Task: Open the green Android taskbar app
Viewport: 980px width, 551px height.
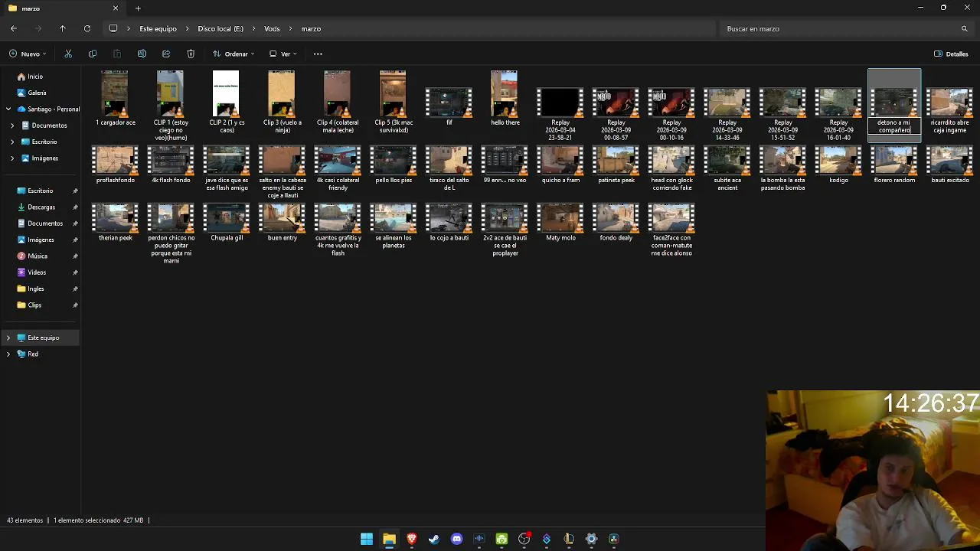Action: point(501,539)
